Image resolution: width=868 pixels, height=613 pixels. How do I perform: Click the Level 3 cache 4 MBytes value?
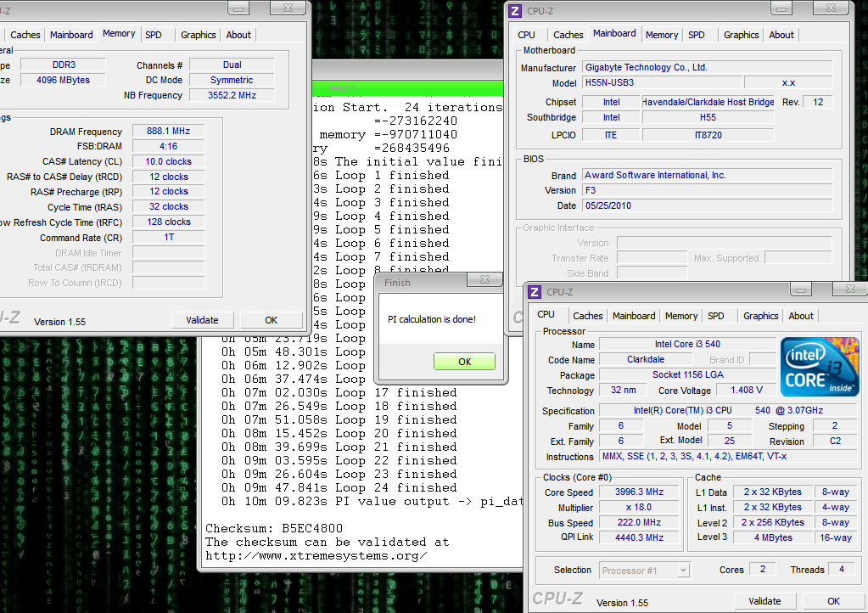(x=773, y=537)
